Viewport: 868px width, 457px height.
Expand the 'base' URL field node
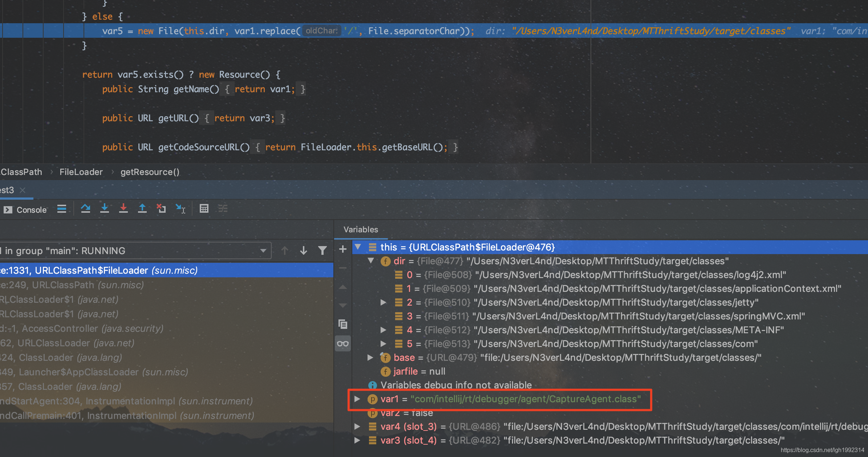point(370,358)
